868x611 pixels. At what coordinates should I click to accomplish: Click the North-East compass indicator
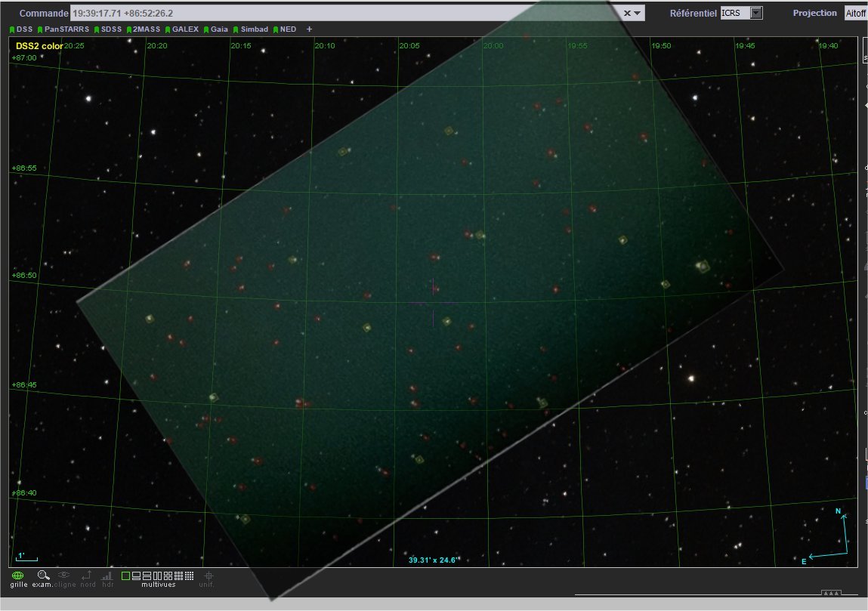[x=826, y=535]
